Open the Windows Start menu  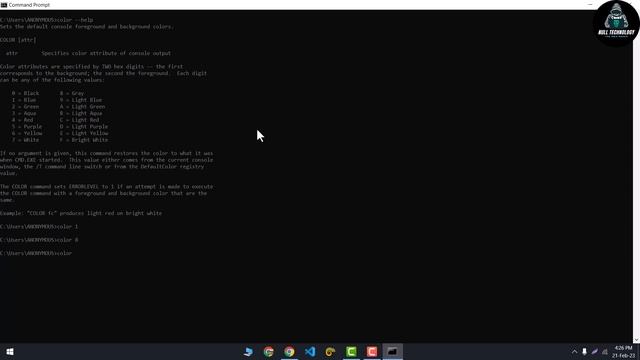tap(10, 351)
